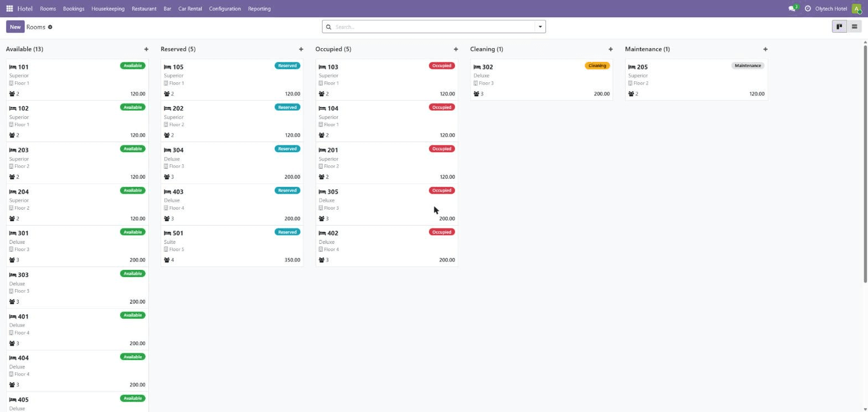Quick add room in Occupied column

pyautogui.click(x=456, y=49)
